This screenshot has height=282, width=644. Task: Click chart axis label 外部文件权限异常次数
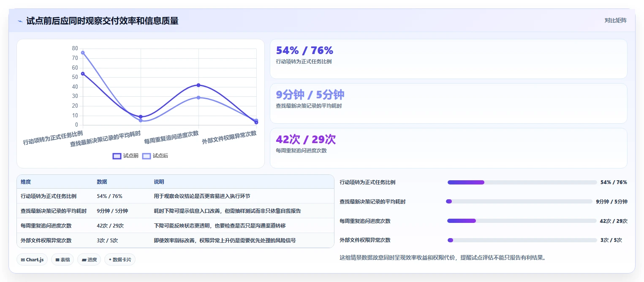coord(229,138)
